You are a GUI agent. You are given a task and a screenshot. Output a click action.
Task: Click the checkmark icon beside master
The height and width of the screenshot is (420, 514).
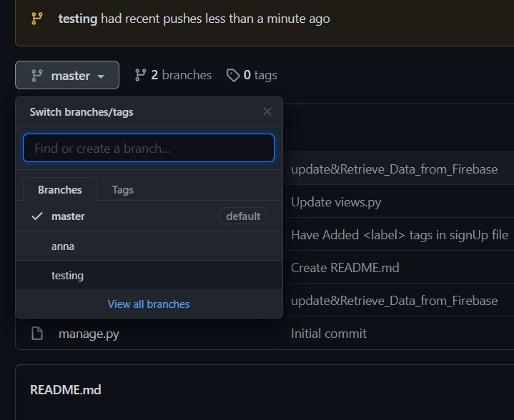pos(37,216)
